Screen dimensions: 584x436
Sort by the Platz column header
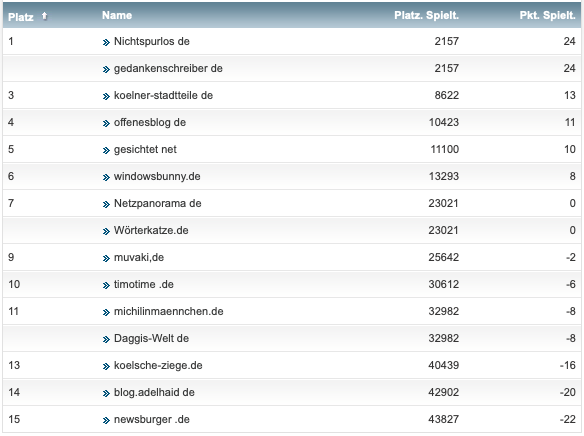(21, 17)
